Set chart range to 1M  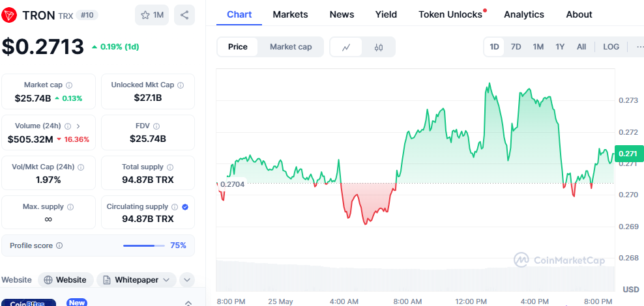538,47
